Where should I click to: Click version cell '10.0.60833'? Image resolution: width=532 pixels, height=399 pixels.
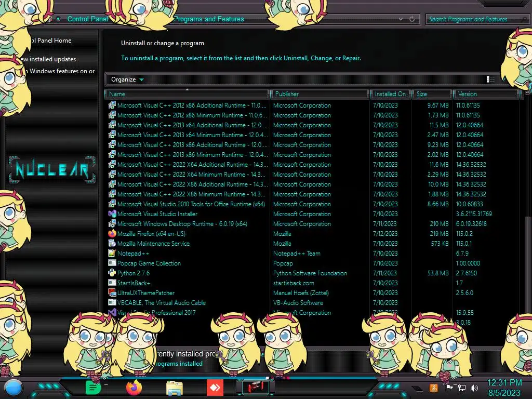tap(469, 204)
